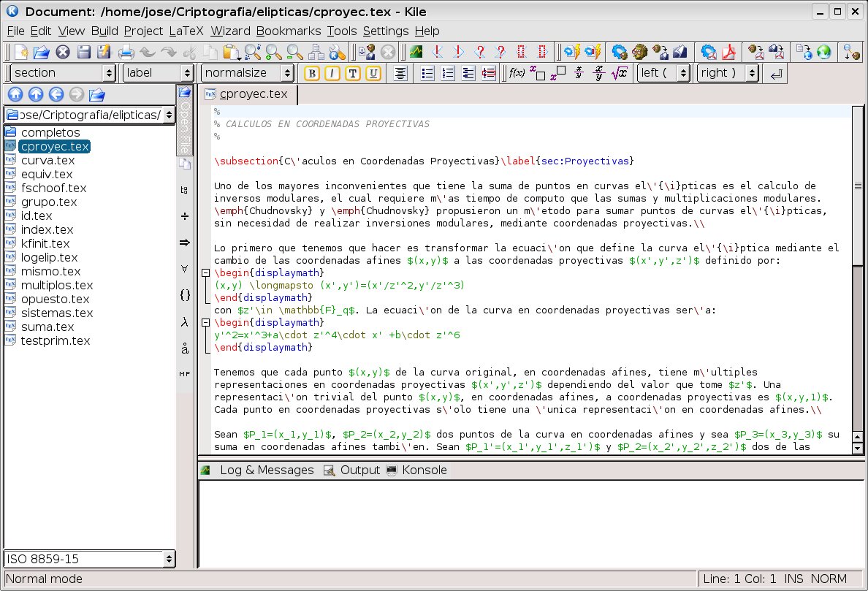Click the Print icon in toolbar
This screenshot has width=868, height=591.
point(126,52)
